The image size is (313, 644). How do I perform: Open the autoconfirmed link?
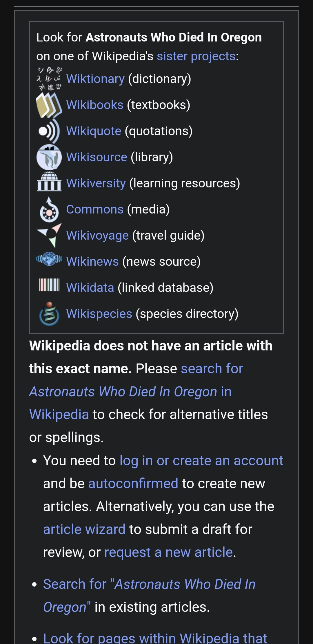(x=133, y=483)
